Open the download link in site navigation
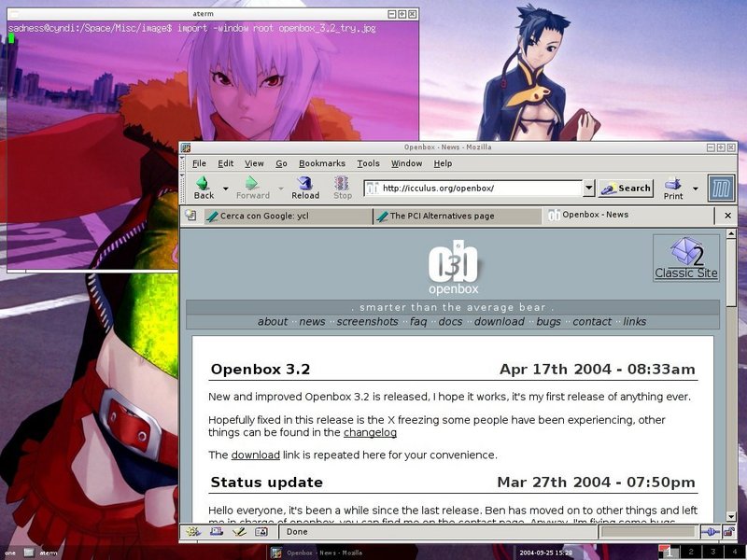 [x=500, y=321]
